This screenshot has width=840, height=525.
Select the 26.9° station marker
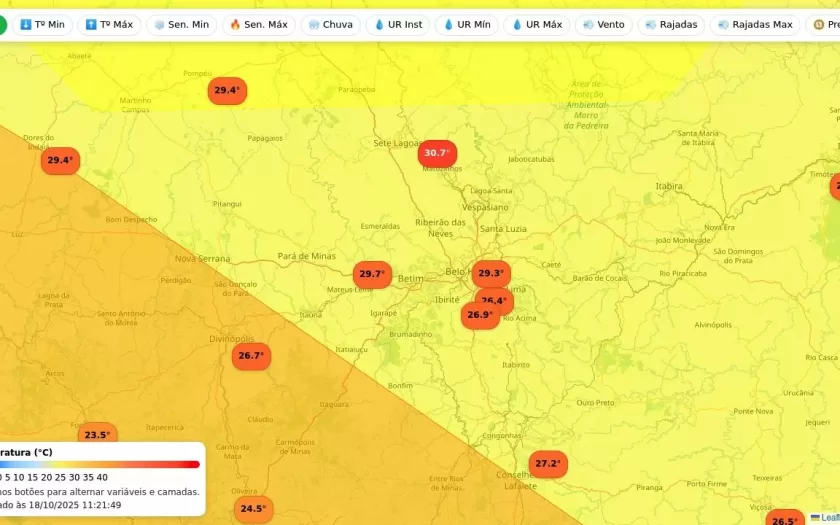(x=480, y=315)
